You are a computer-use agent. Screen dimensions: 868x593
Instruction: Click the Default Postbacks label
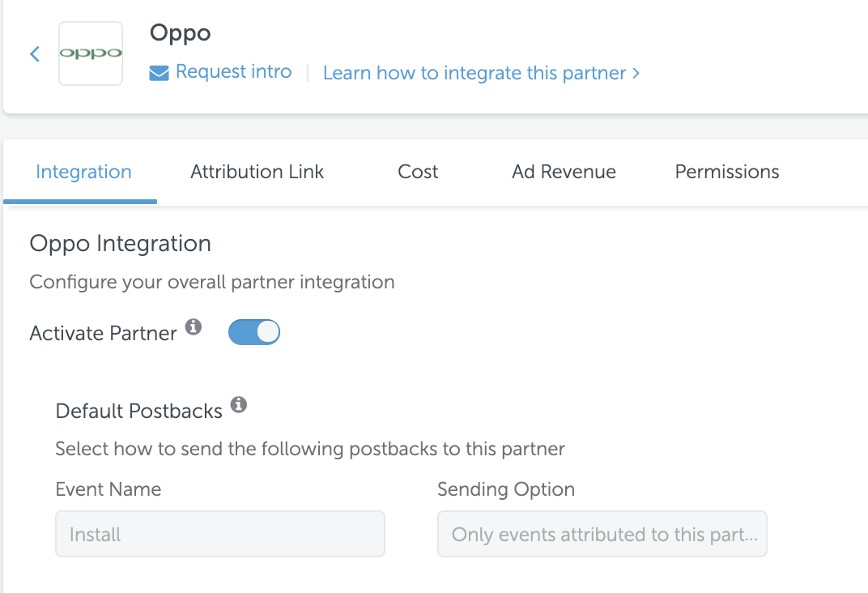(x=139, y=412)
